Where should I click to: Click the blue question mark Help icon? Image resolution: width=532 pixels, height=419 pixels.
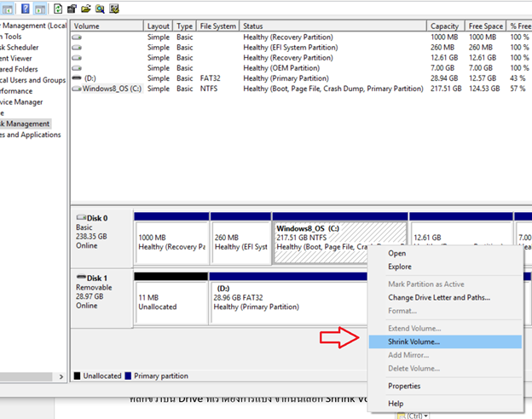tap(26, 9)
